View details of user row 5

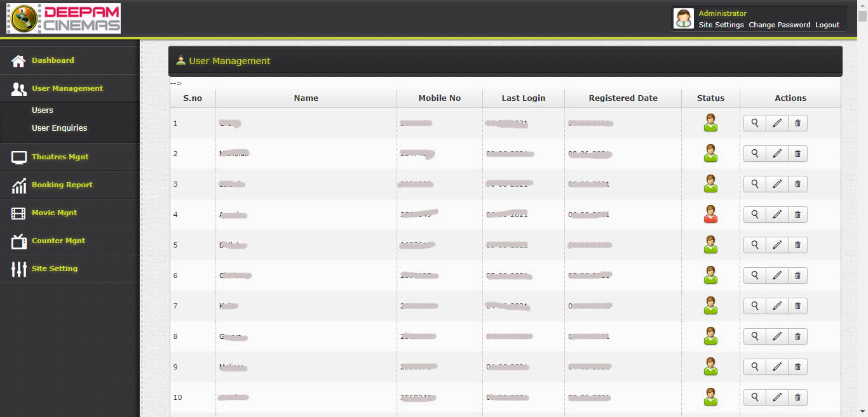755,245
